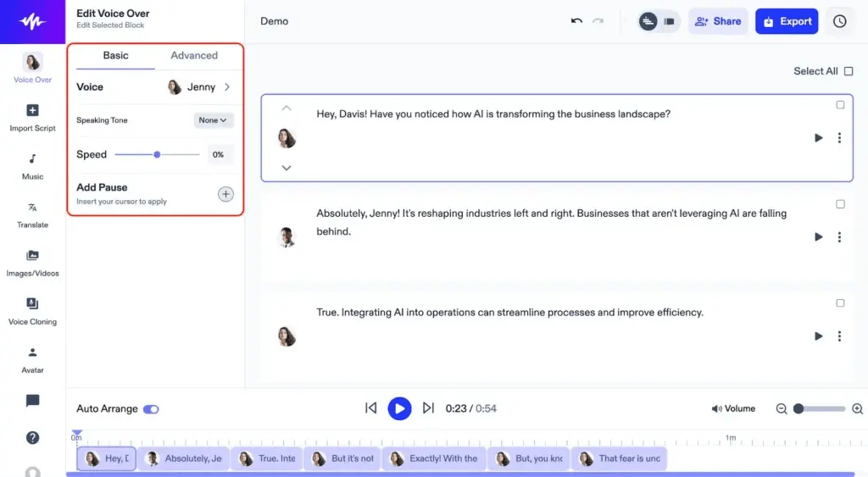Open the Speaking Tone dropdown
Image resolution: width=868 pixels, height=477 pixels.
(213, 120)
